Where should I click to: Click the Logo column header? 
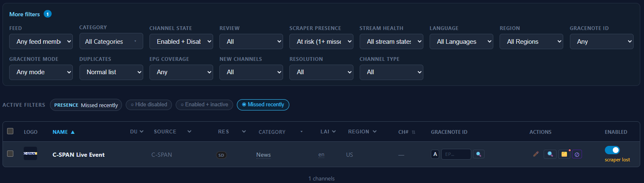click(x=31, y=132)
